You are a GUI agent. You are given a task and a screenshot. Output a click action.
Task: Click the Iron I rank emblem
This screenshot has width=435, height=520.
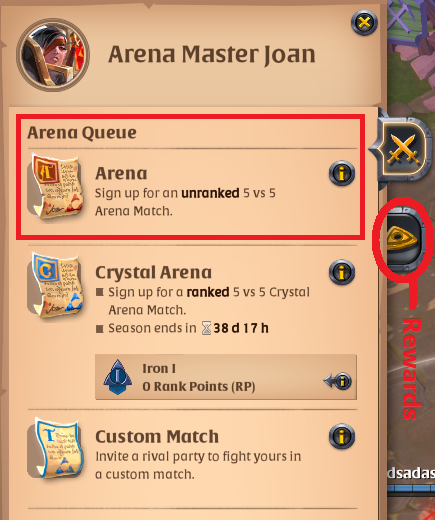point(117,377)
